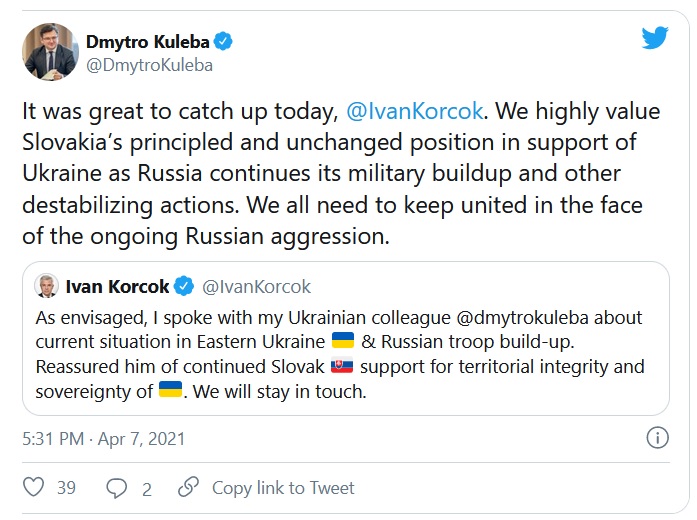Open replies via the speech bubble icon
Image resolution: width=697 pixels, height=520 pixels.
[x=117, y=488]
